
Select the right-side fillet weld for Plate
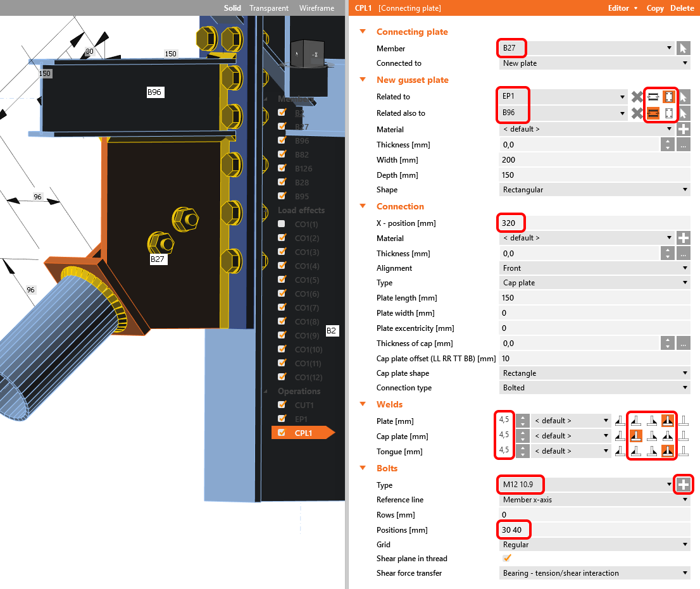coord(652,421)
